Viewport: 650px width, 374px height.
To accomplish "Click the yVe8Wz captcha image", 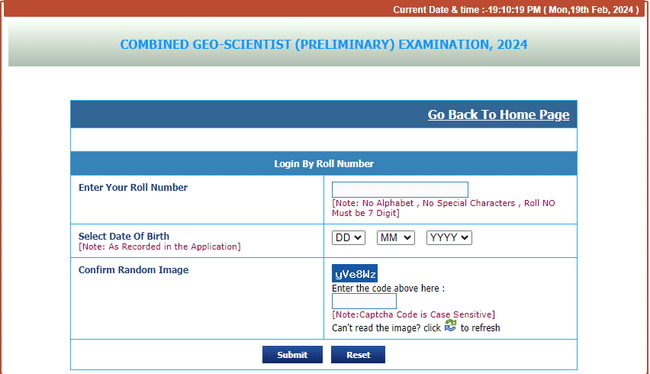I will pyautogui.click(x=355, y=274).
